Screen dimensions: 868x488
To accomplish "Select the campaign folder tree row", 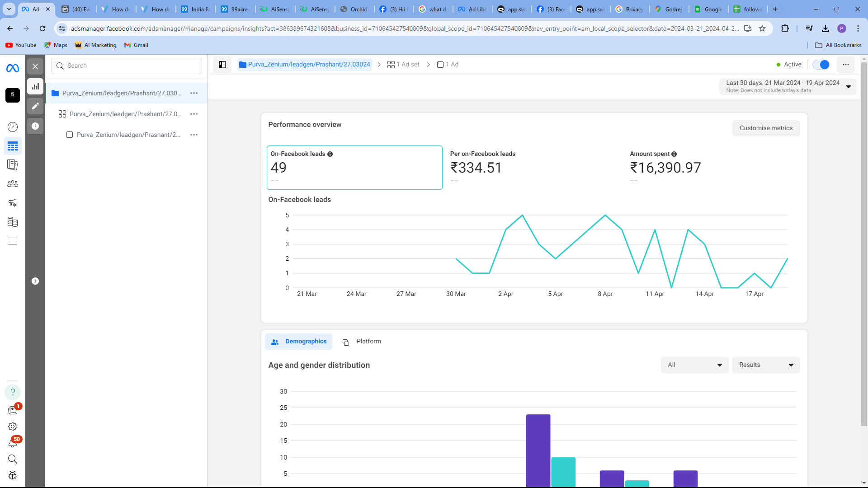I will click(x=127, y=93).
